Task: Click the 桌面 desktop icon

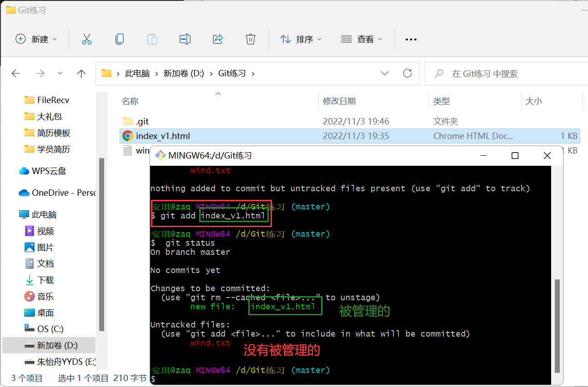Action: tap(30, 313)
